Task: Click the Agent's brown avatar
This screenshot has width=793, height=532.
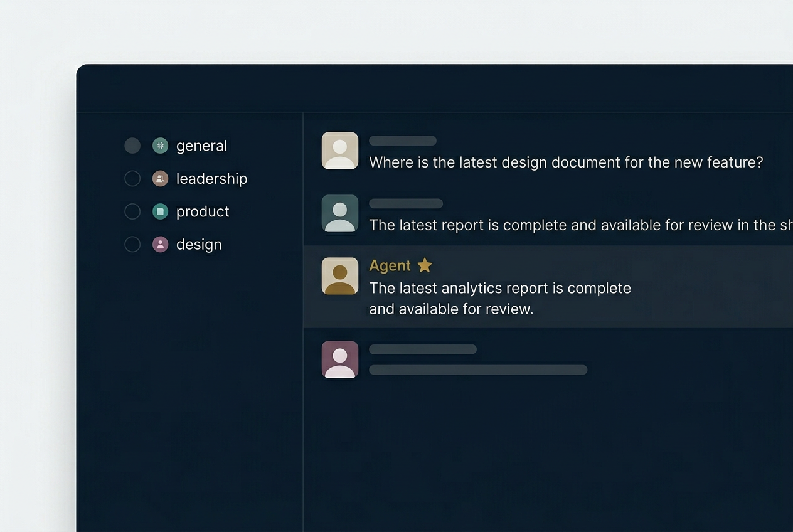Action: point(340,276)
